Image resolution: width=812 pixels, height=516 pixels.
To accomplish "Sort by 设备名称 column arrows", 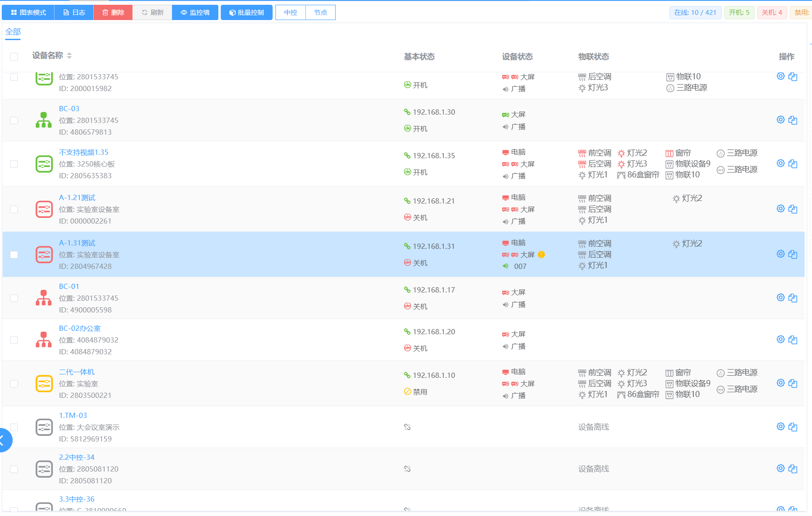I will pos(69,55).
